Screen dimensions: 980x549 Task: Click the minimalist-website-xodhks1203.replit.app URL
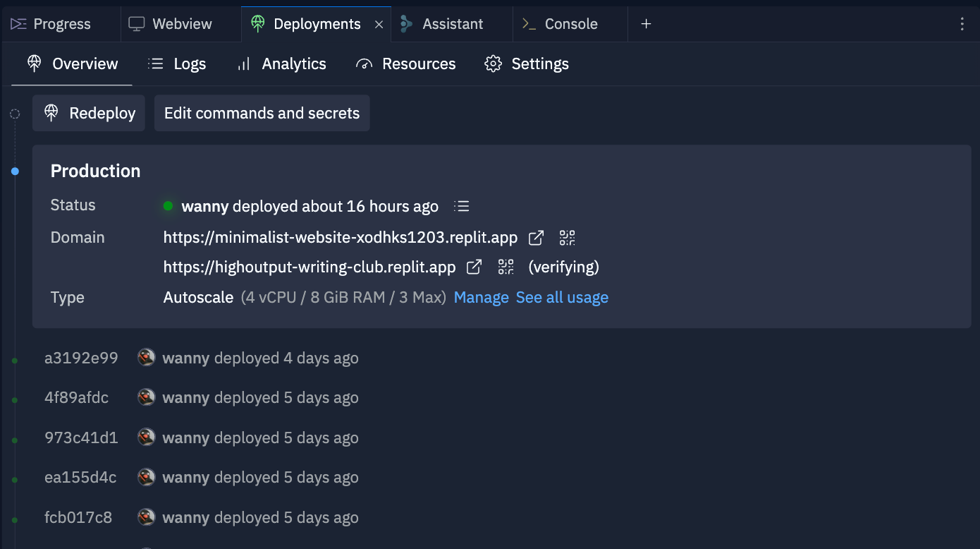(341, 238)
